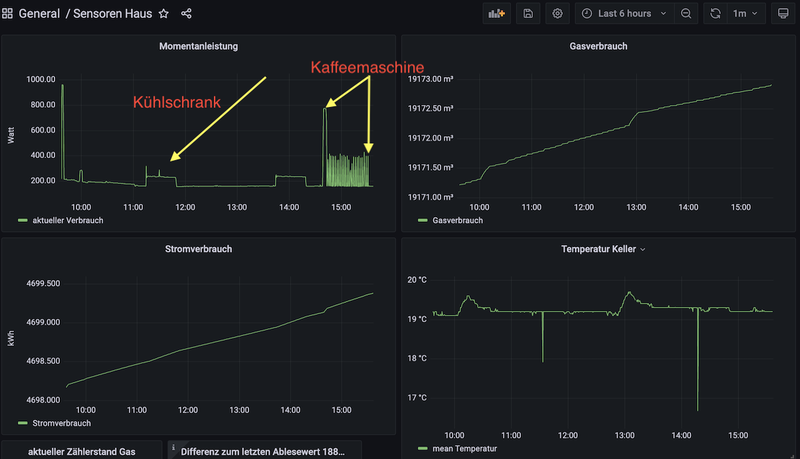Click the Stromverbrauch legend color swatch
Image resolution: width=800 pixels, height=459 pixels.
pyautogui.click(x=23, y=424)
